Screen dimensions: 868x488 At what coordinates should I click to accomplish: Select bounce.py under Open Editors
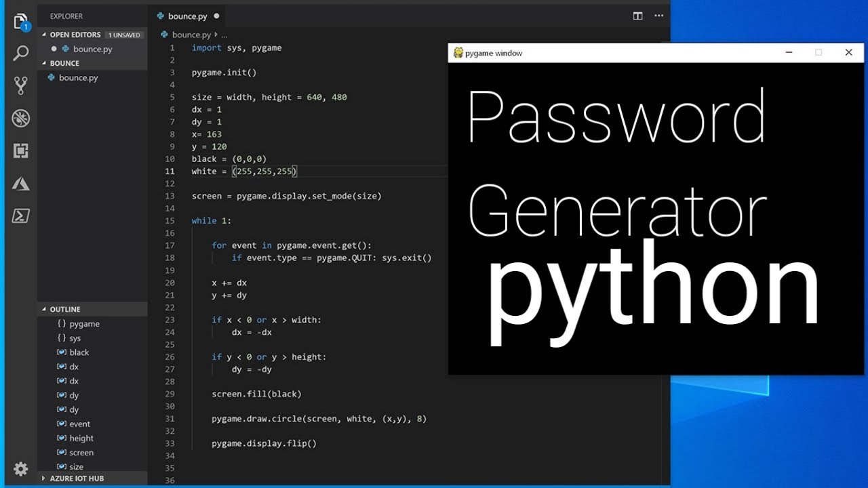92,49
